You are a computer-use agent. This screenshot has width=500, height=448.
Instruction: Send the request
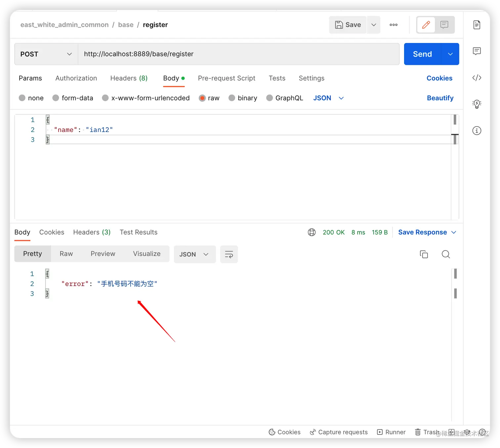point(422,54)
